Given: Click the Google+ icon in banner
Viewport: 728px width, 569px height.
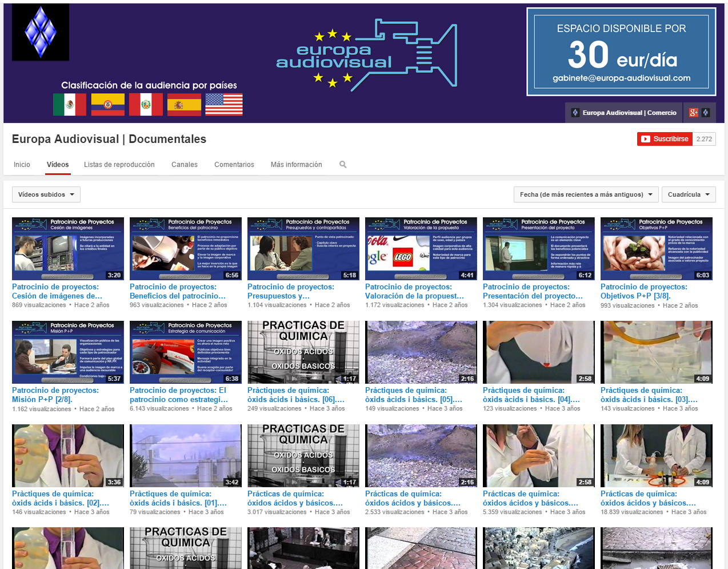Looking at the screenshot, I should point(694,113).
